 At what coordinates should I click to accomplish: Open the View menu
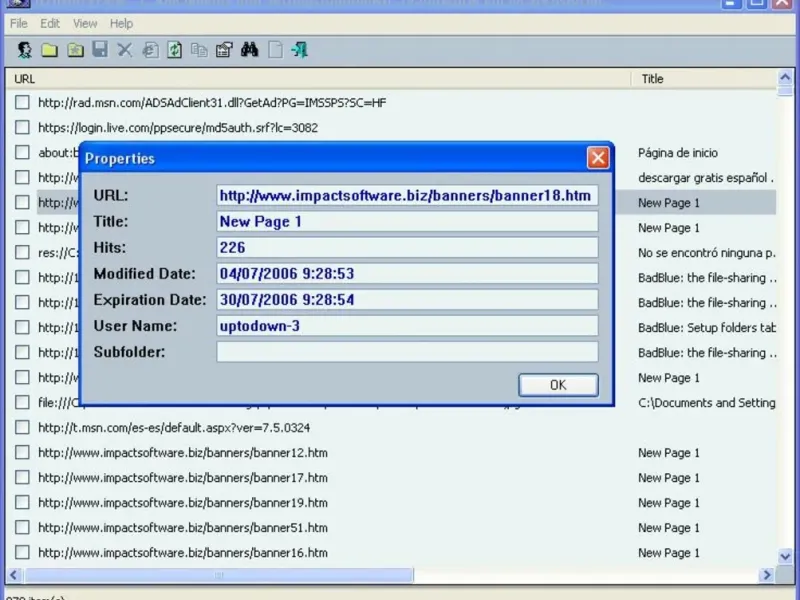click(x=85, y=23)
